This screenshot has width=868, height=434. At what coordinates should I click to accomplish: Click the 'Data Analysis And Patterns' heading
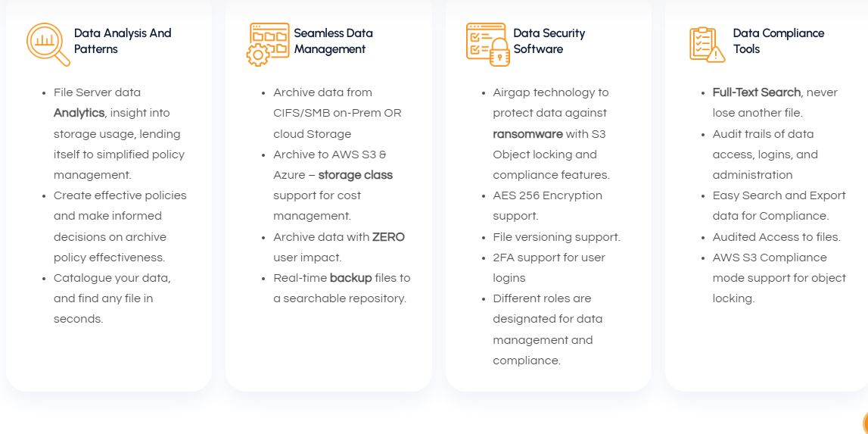point(123,41)
